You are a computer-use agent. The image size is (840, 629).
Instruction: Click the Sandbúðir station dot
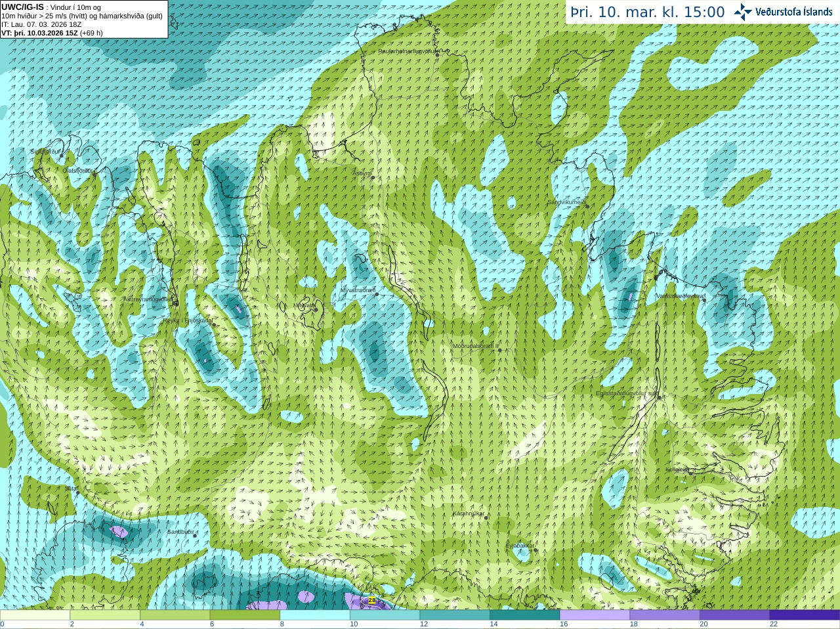pyautogui.click(x=195, y=535)
